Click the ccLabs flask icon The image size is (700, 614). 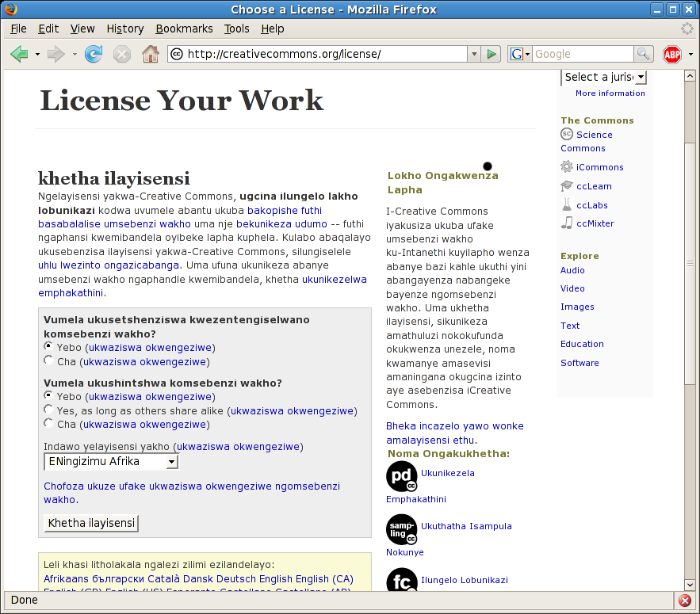[567, 204]
